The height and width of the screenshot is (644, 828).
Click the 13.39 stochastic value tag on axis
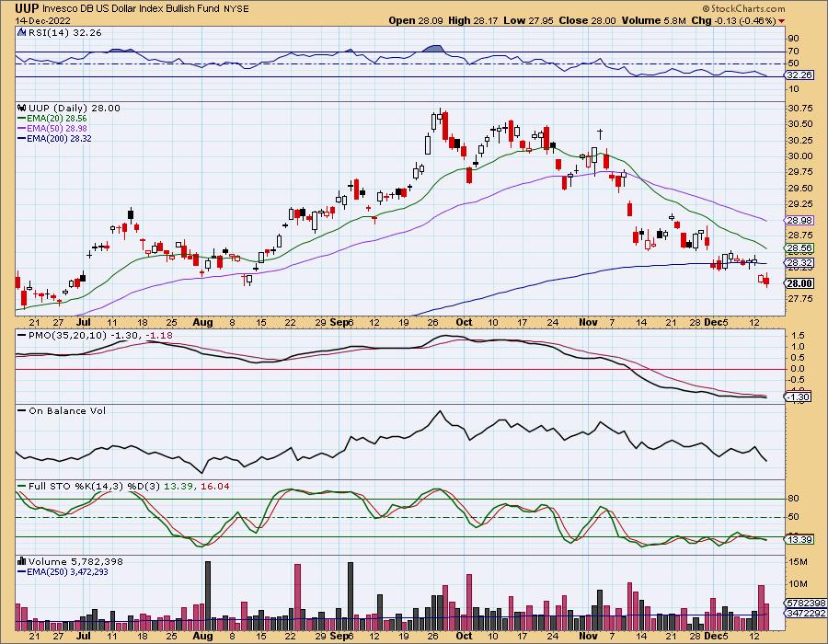[x=799, y=539]
